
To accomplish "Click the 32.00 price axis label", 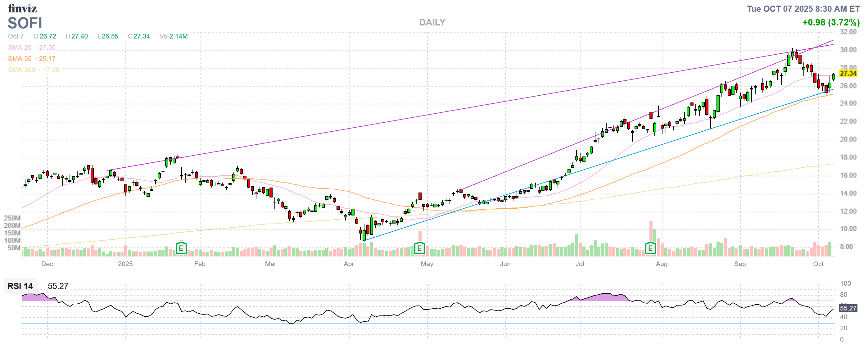I will [x=848, y=32].
